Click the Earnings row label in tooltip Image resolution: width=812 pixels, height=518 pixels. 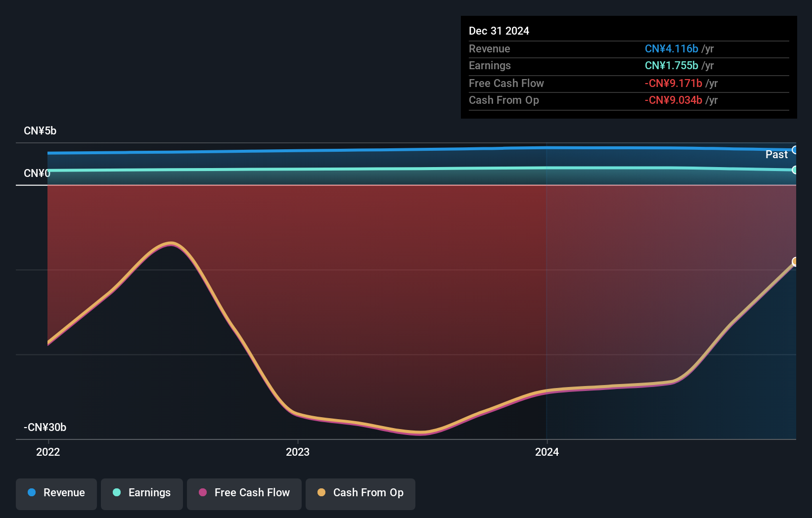point(490,66)
